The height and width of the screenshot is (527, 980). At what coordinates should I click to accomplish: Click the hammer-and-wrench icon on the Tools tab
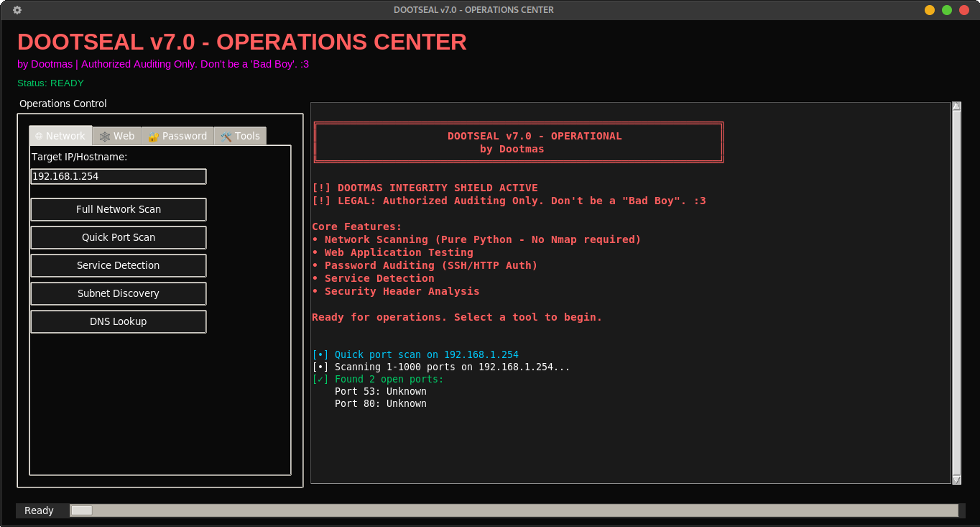click(226, 136)
